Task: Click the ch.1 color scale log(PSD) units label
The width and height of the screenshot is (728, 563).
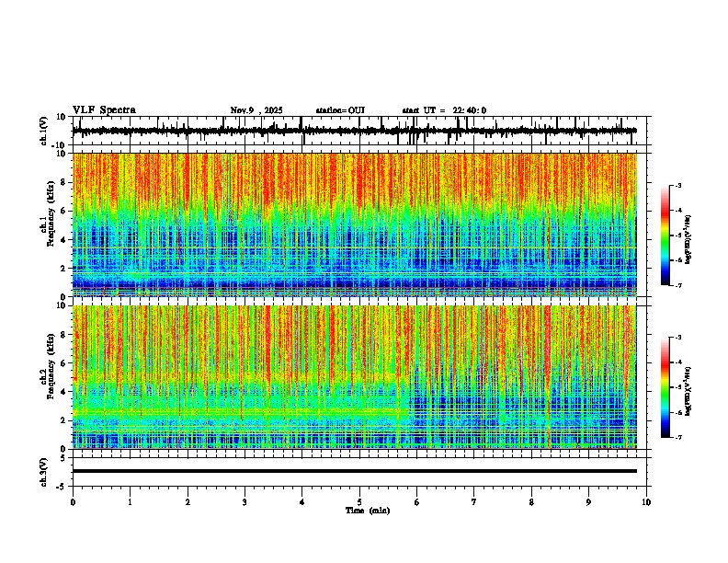Action: 688,240
